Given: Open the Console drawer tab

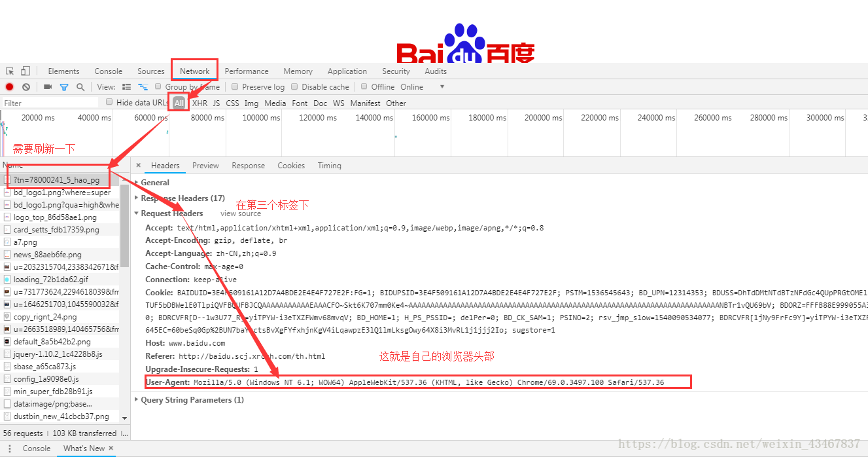Looking at the screenshot, I should point(37,448).
